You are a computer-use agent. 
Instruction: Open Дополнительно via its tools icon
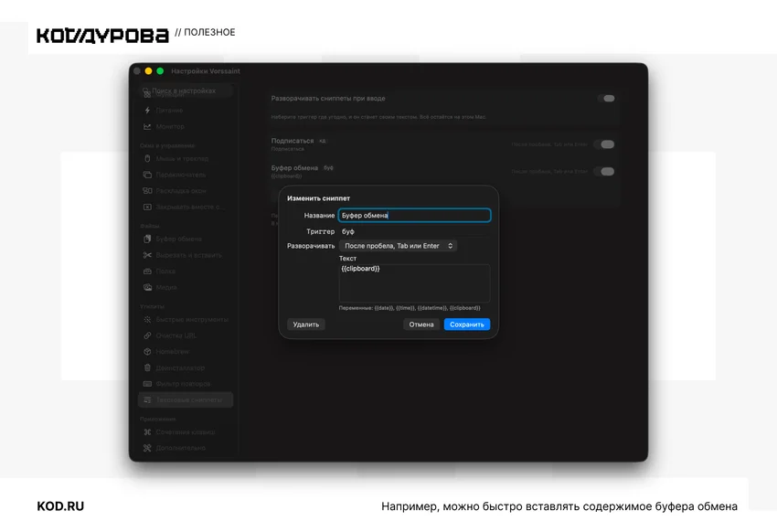coord(147,448)
